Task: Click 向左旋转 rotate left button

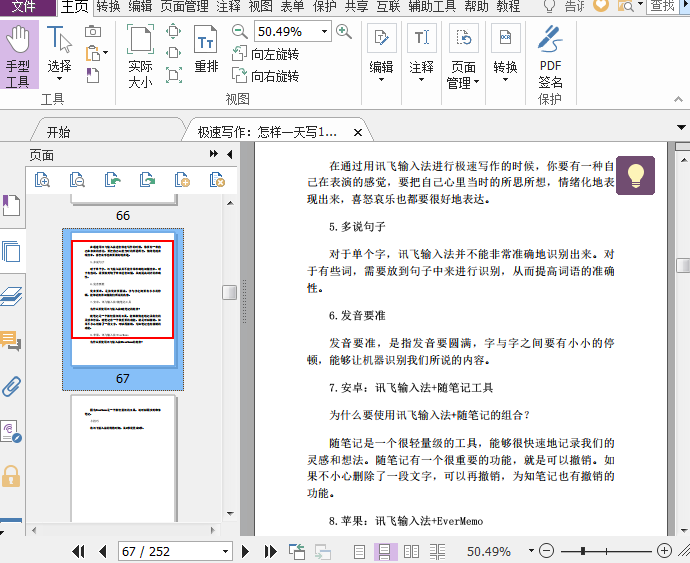Action: tap(265, 55)
